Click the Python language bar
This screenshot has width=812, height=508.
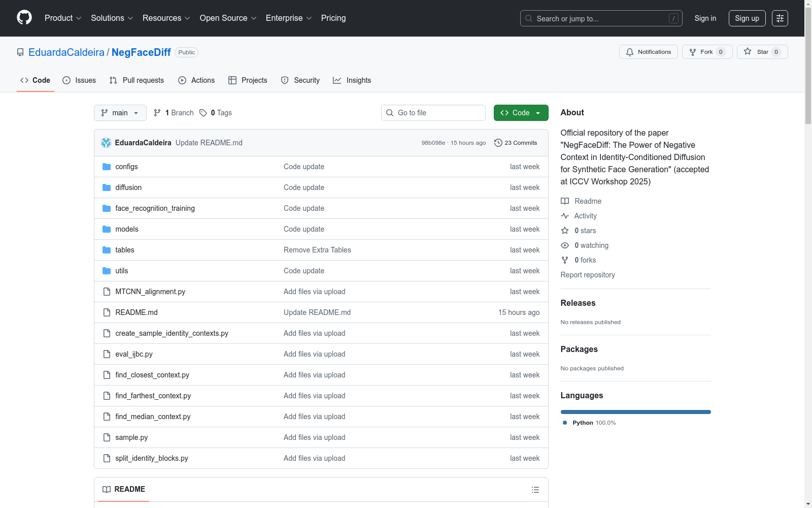point(636,412)
